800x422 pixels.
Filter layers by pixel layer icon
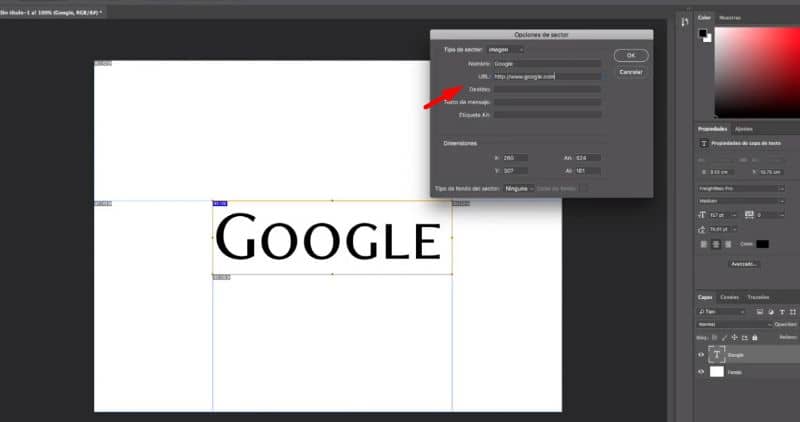point(760,312)
